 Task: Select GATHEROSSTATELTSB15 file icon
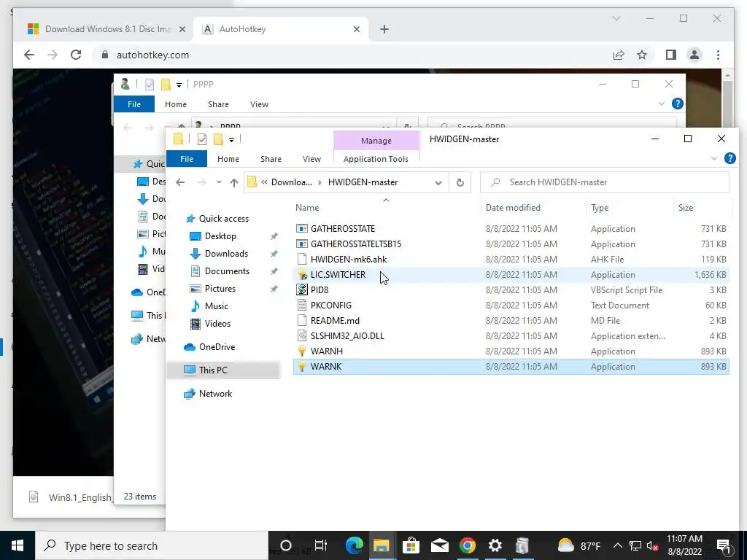[302, 244]
